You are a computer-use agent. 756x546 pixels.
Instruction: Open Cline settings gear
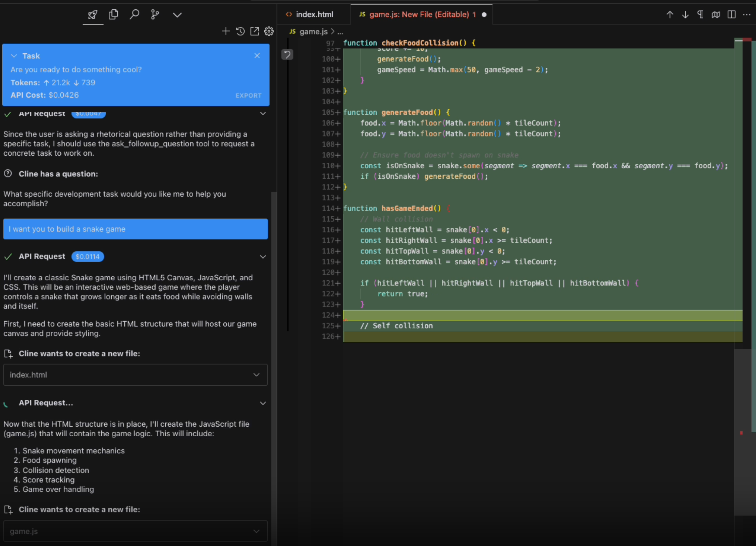coord(269,31)
